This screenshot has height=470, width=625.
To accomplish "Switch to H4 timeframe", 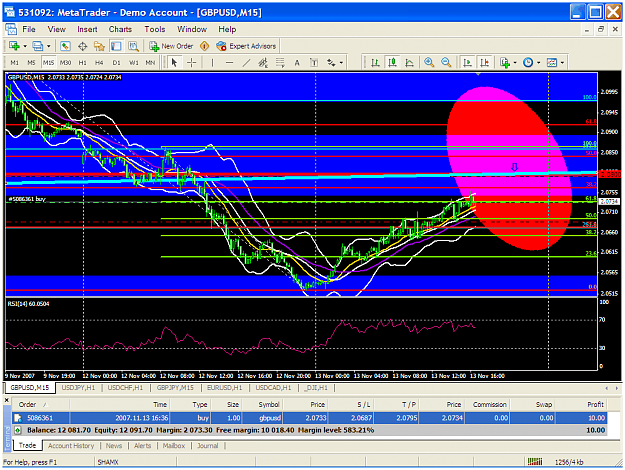I will click(99, 63).
